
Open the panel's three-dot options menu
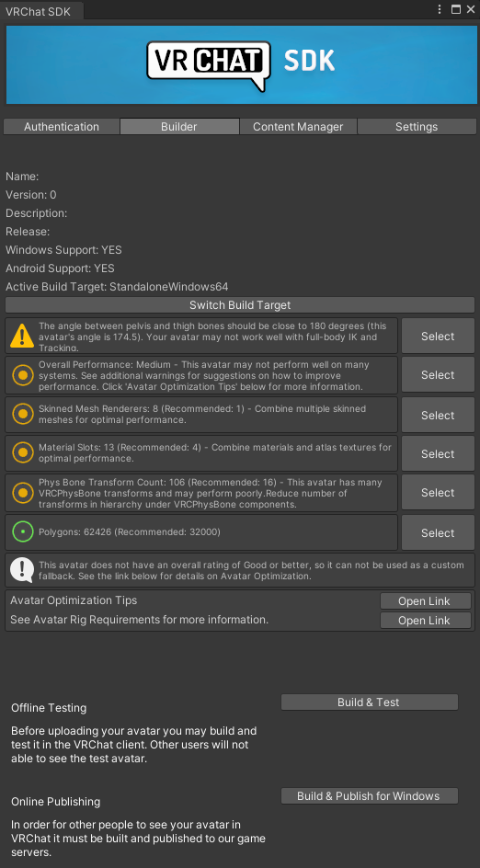pos(440,9)
